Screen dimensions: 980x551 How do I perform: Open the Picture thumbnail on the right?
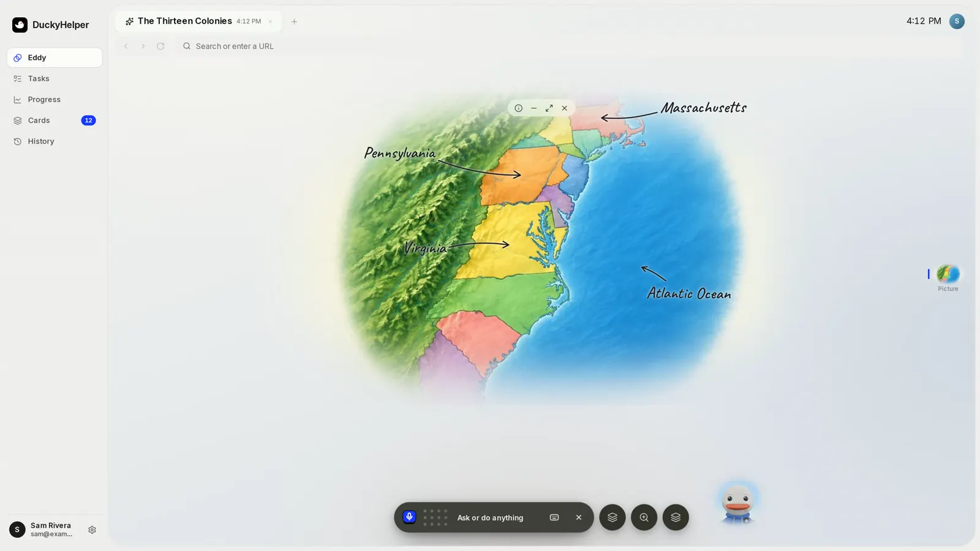tap(948, 274)
